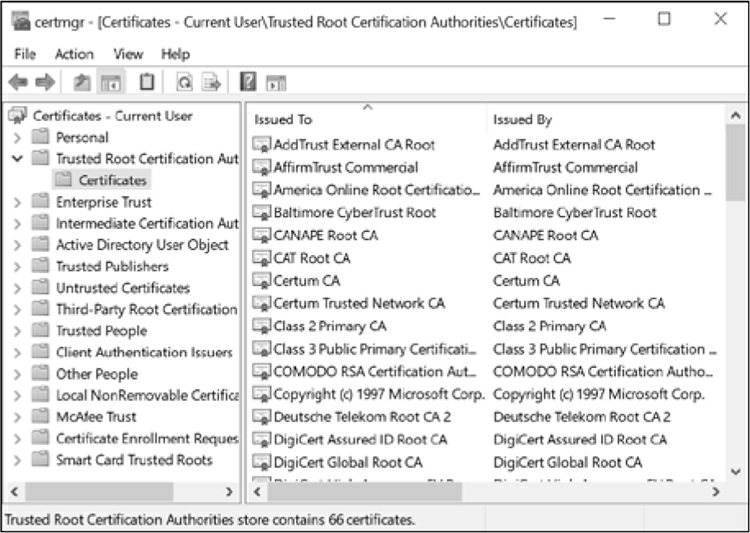
Task: Click the Refresh toolbar icon
Action: pos(184,82)
